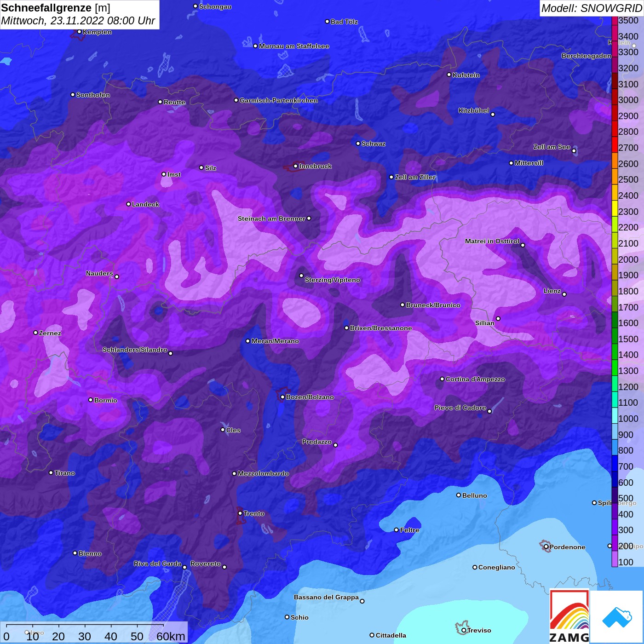Select the legend color swatch for 2700 m
This screenshot has height=644, width=644.
615,144
